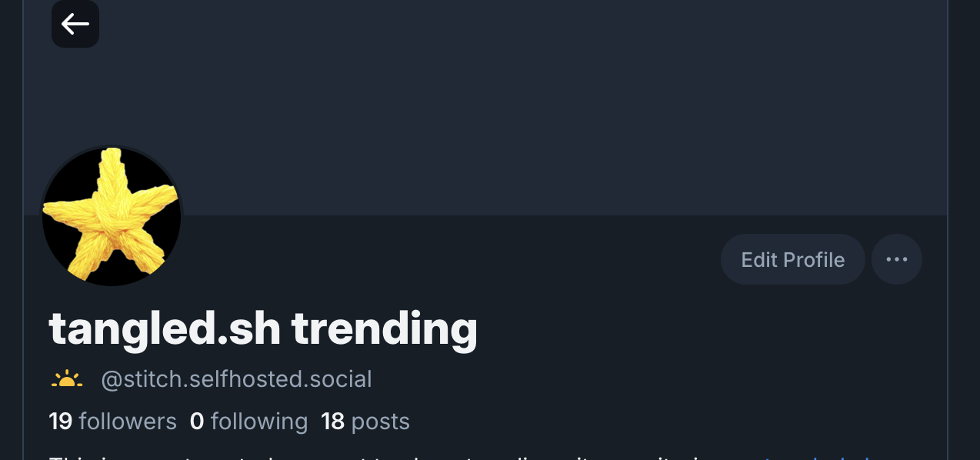Screen dimensions: 980x460
Task: View the 19 followers list
Action: click(x=112, y=421)
